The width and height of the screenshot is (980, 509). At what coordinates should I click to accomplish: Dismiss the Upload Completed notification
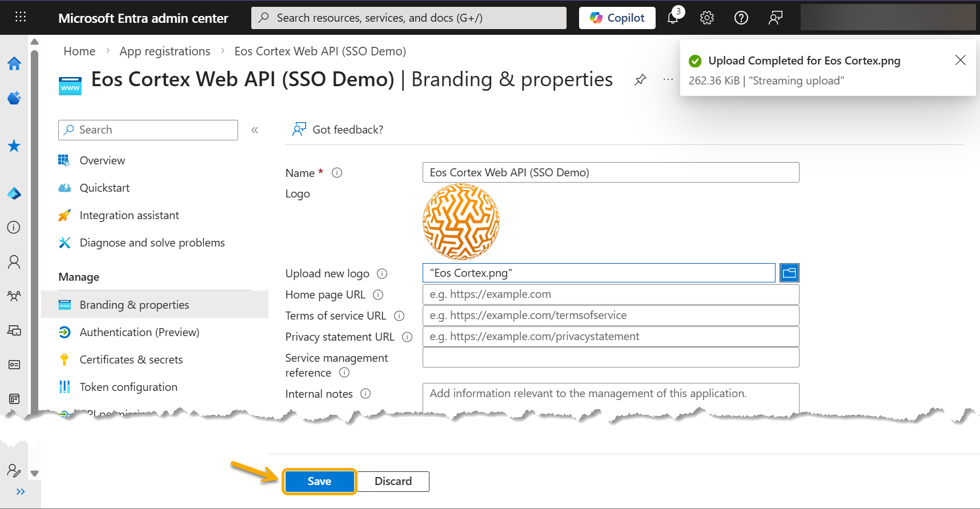point(961,60)
